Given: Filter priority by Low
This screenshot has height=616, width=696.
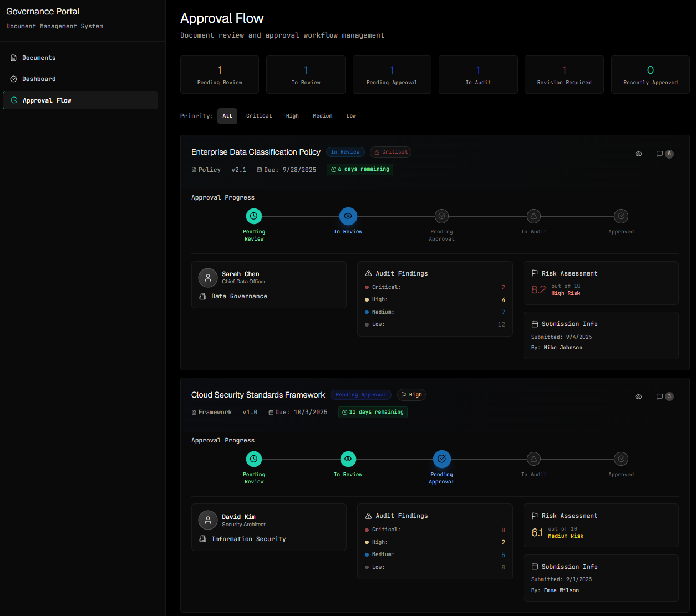Looking at the screenshot, I should 351,116.
